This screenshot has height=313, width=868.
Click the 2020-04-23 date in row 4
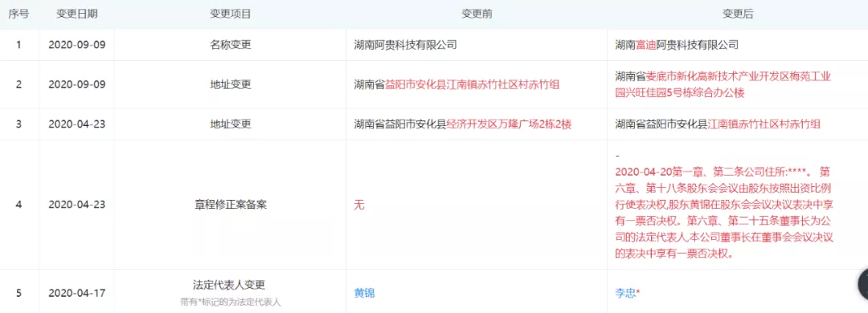point(77,205)
